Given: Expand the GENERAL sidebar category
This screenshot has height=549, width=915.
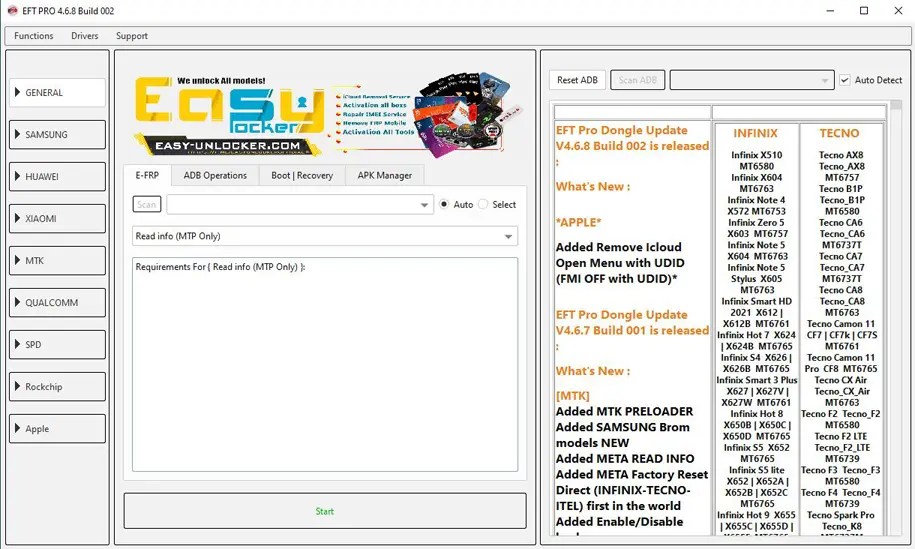Looking at the screenshot, I should (x=57, y=92).
